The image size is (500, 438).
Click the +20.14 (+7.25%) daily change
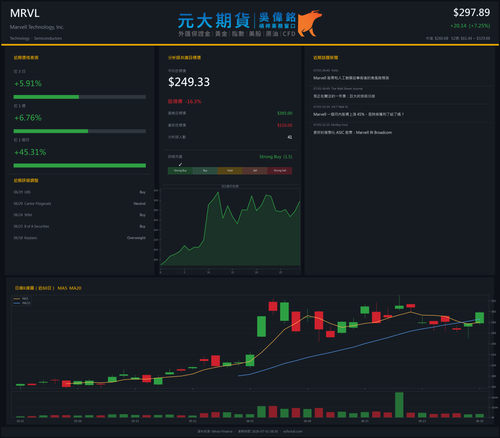coord(470,26)
